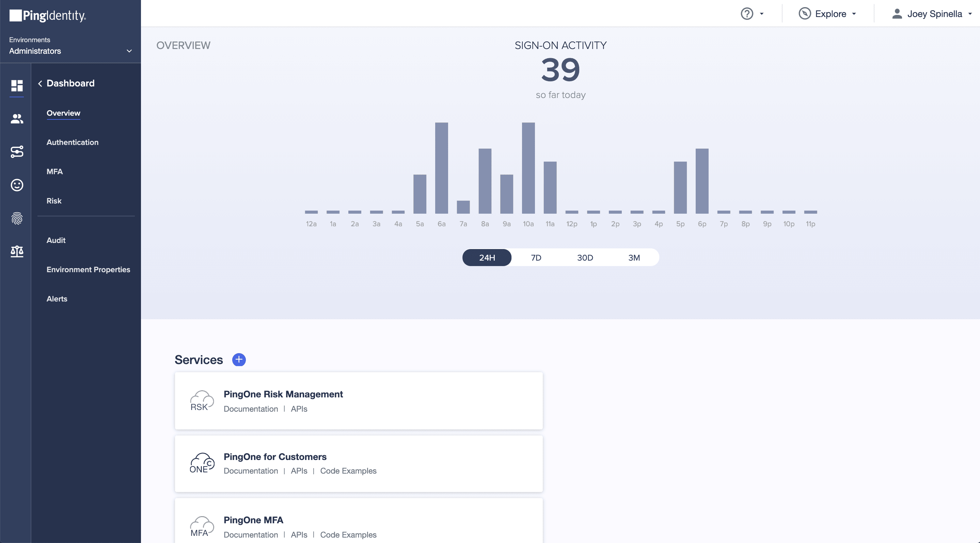Open PingOne Risk Management Documentation link
Image resolution: width=980 pixels, height=543 pixels.
251,409
